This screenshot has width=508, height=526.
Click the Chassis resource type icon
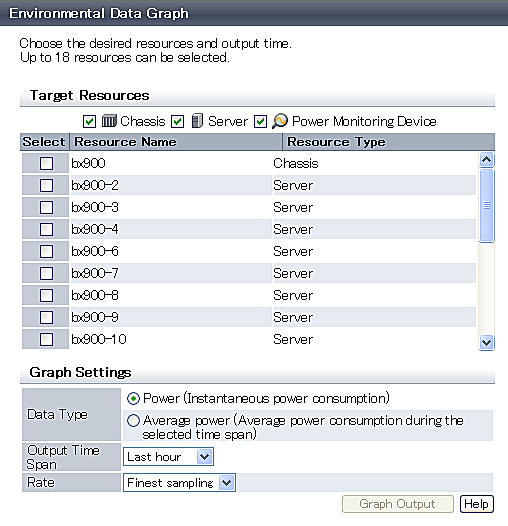(x=109, y=121)
